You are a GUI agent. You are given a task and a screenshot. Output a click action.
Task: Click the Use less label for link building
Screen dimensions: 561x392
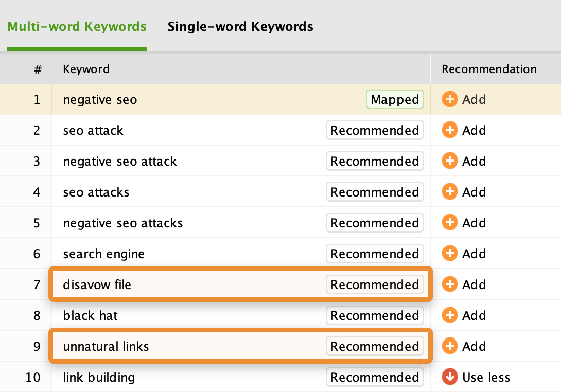(486, 377)
